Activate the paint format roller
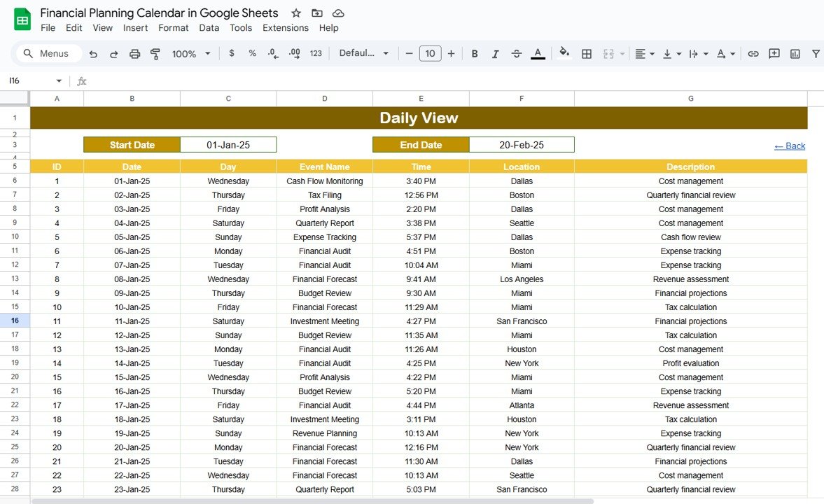The image size is (824, 504). (155, 54)
